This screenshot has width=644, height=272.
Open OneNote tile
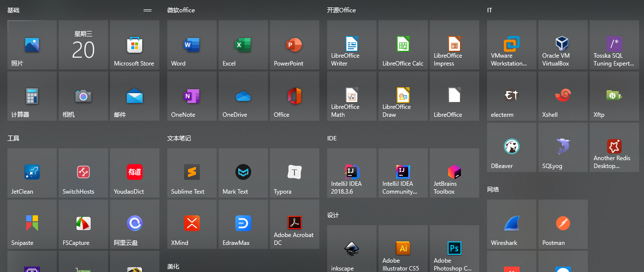[192, 96]
